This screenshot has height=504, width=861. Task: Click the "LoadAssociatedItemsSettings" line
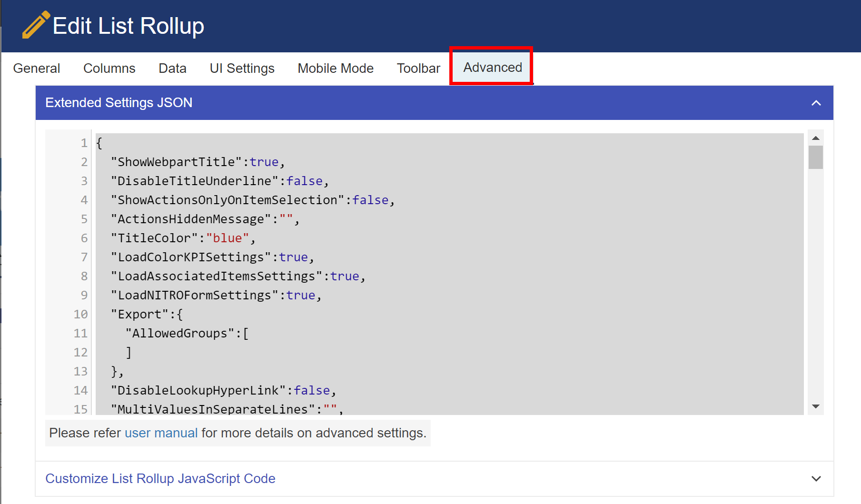point(238,276)
